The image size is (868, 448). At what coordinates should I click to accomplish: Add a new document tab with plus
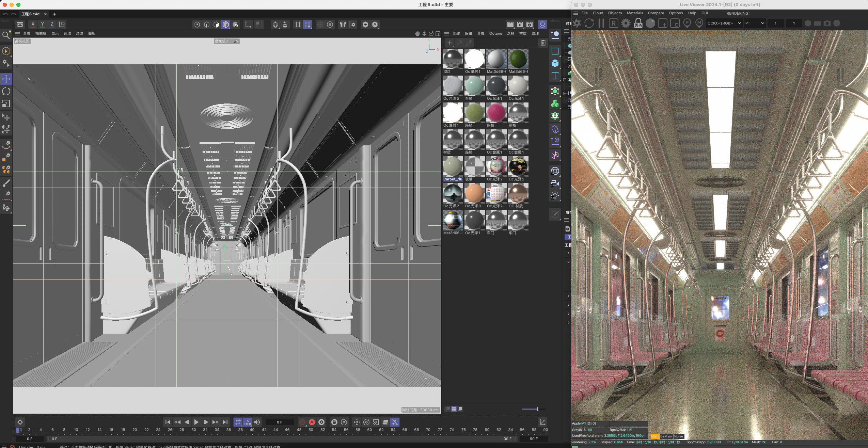tap(54, 14)
